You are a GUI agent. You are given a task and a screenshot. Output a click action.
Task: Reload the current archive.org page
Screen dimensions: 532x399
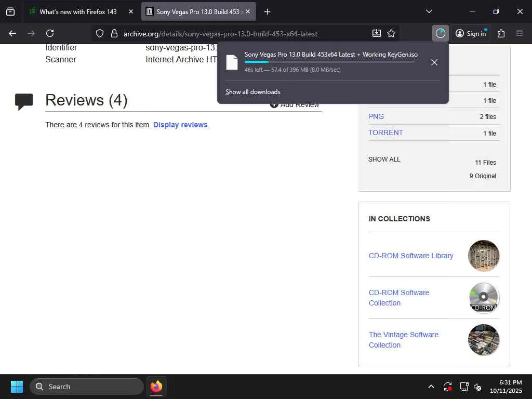coord(50,33)
